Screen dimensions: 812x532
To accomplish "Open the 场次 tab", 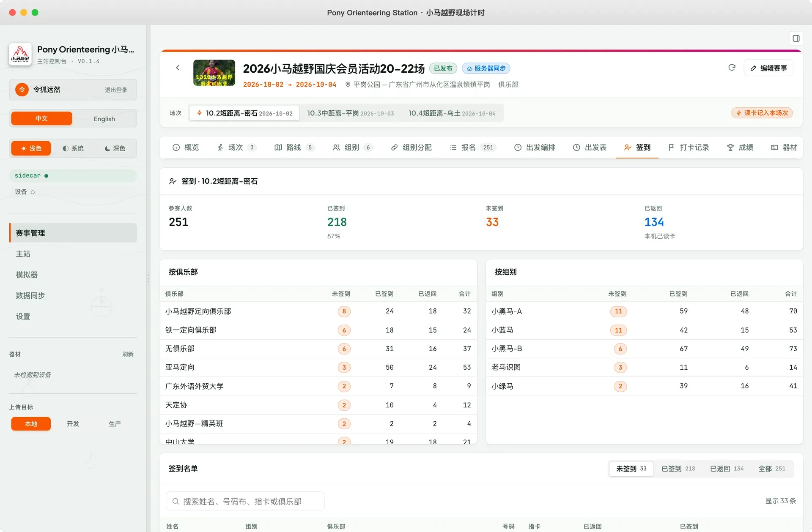I will click(237, 147).
